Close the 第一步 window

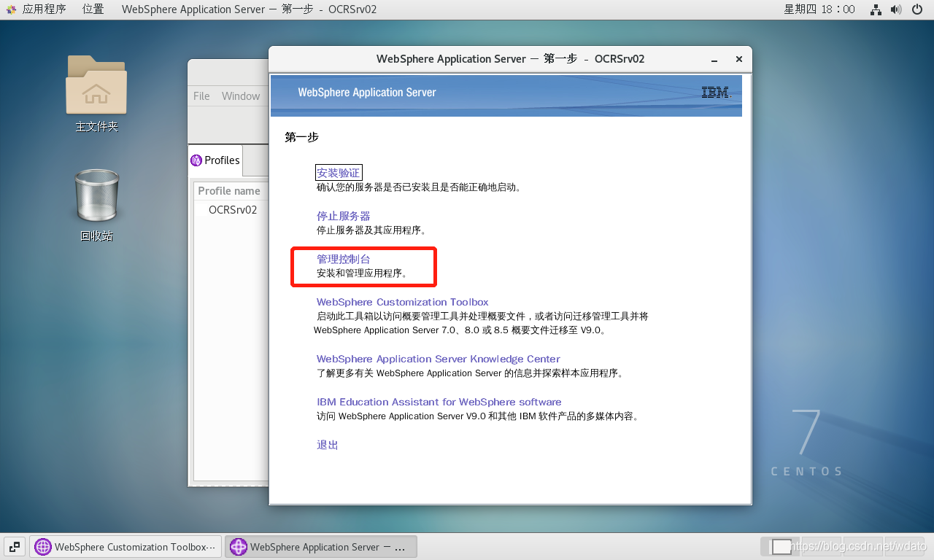[738, 59]
